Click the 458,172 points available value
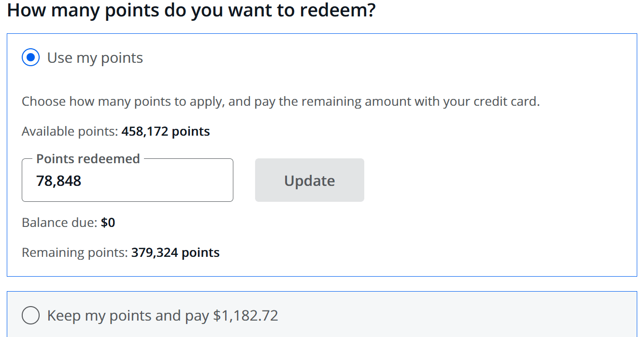 pos(166,131)
